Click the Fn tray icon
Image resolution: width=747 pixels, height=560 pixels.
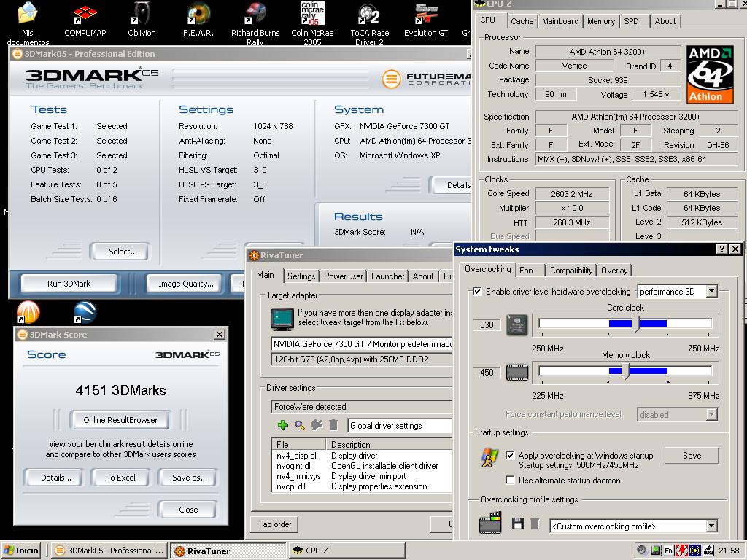[x=668, y=551]
